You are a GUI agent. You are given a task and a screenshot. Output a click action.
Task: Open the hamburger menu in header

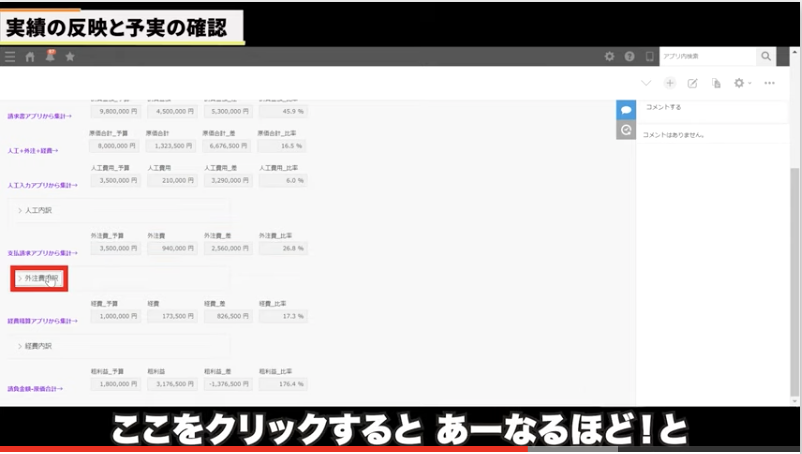click(x=10, y=57)
